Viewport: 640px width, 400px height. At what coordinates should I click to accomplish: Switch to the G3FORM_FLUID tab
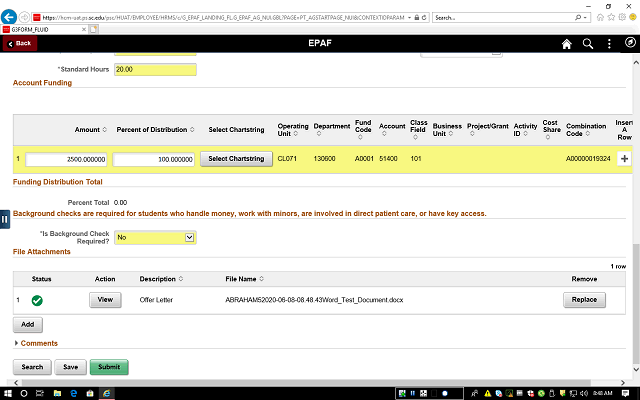43,29
